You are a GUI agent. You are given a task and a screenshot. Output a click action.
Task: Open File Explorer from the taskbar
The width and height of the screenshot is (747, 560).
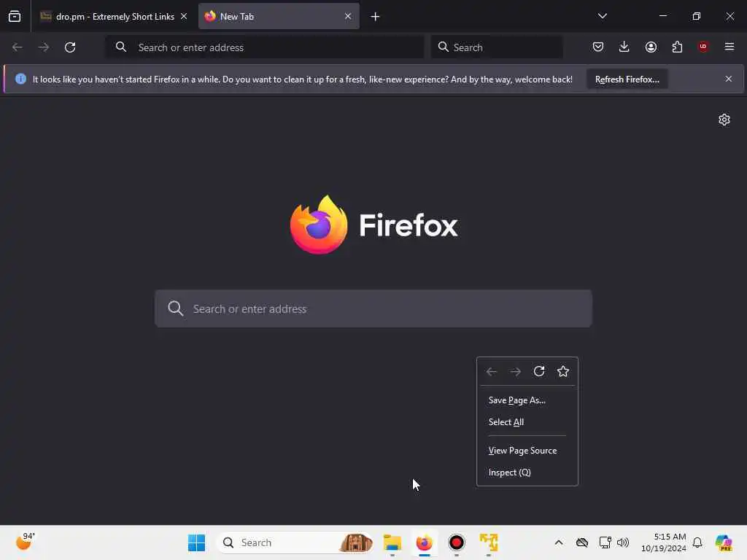pos(392,542)
